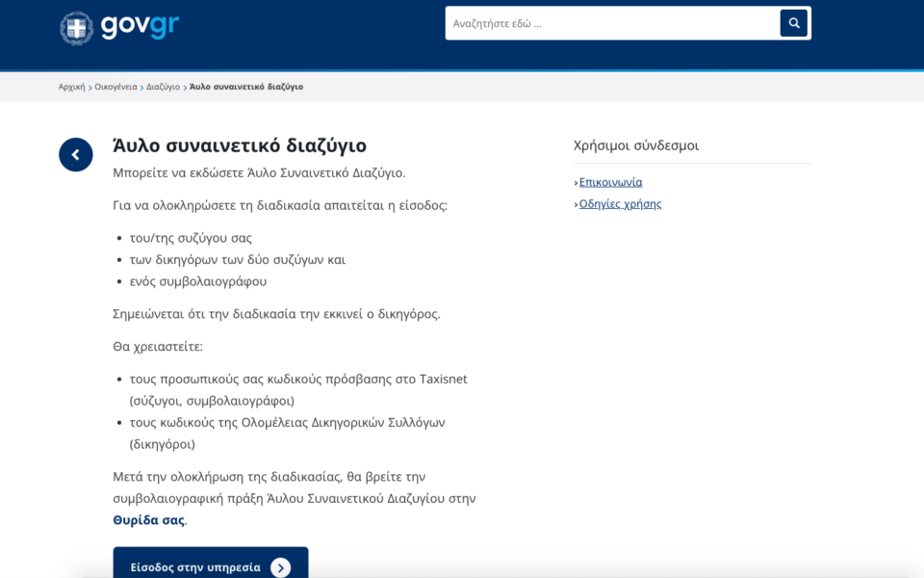Click the chevron beside the Επικοινωνία link
The width and height of the screenshot is (924, 578).
click(576, 183)
